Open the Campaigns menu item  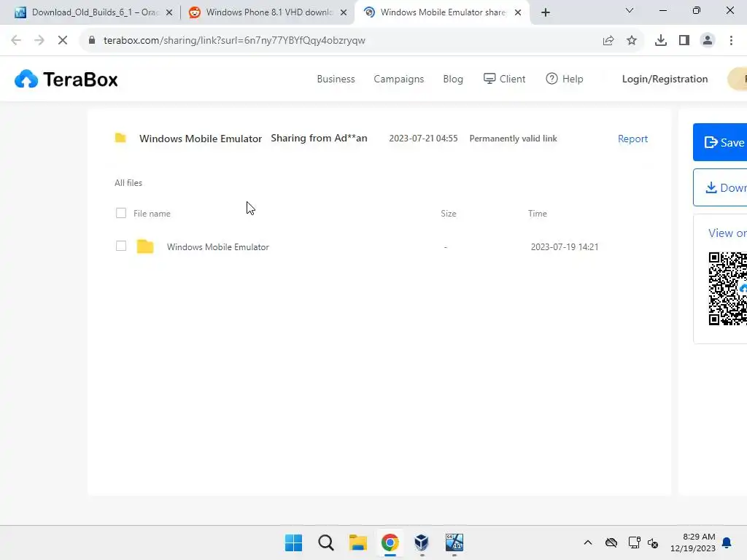pyautogui.click(x=399, y=79)
